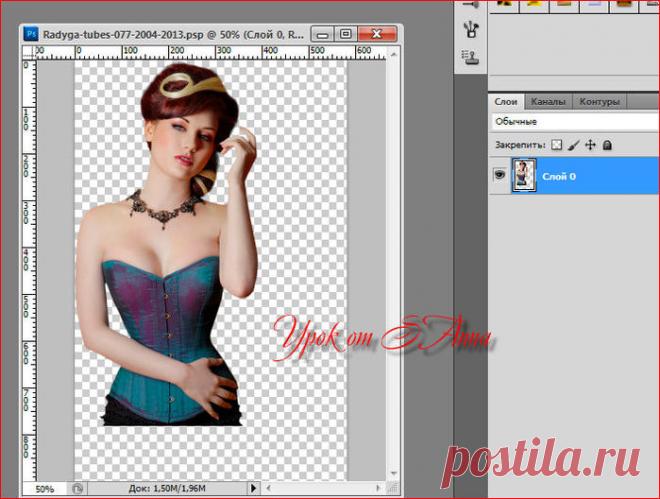Toggle lock position move icon

(591, 145)
